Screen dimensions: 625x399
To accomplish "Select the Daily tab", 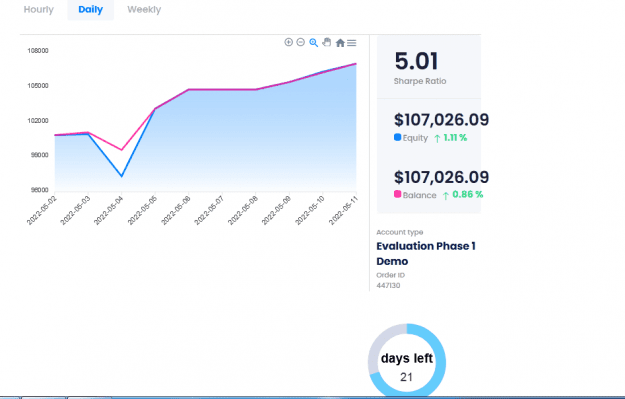I will tap(90, 10).
